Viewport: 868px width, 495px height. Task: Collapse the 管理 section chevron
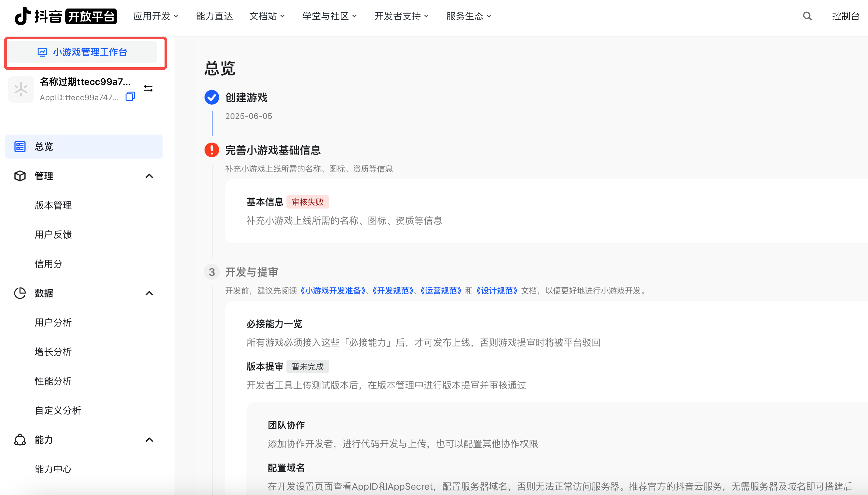click(x=149, y=176)
